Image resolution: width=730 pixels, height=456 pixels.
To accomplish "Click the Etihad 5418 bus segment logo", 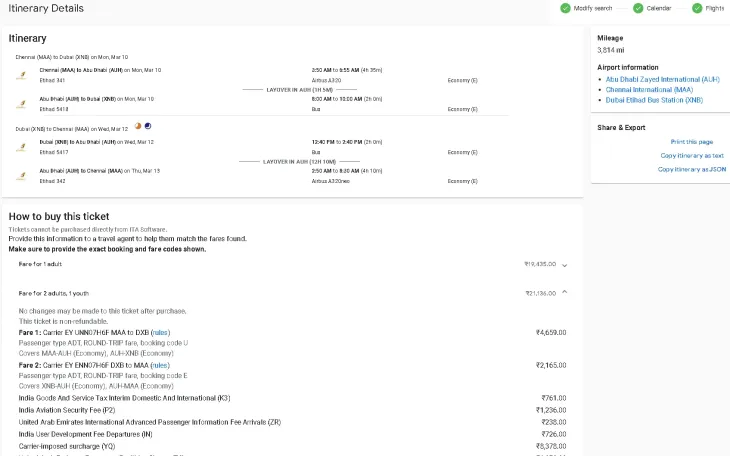I will [21, 104].
